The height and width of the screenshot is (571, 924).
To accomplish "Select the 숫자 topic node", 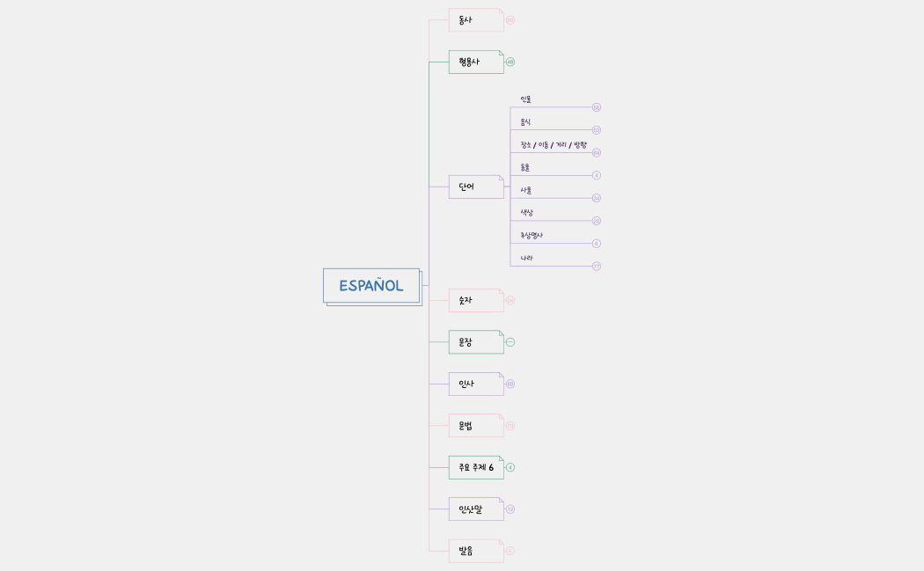I will (x=475, y=301).
